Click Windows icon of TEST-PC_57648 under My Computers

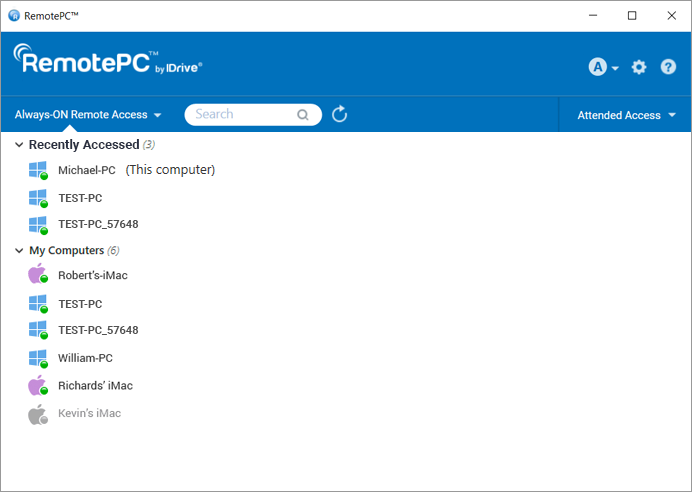click(38, 330)
